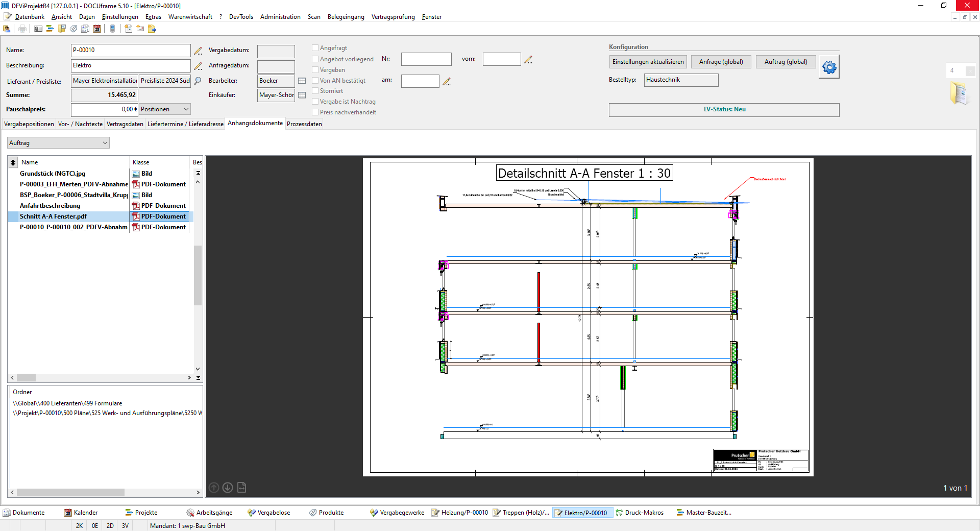Viewport: 980px width, 531px height.
Task: Click the Einstellungen aktualisieren button
Action: click(648, 62)
